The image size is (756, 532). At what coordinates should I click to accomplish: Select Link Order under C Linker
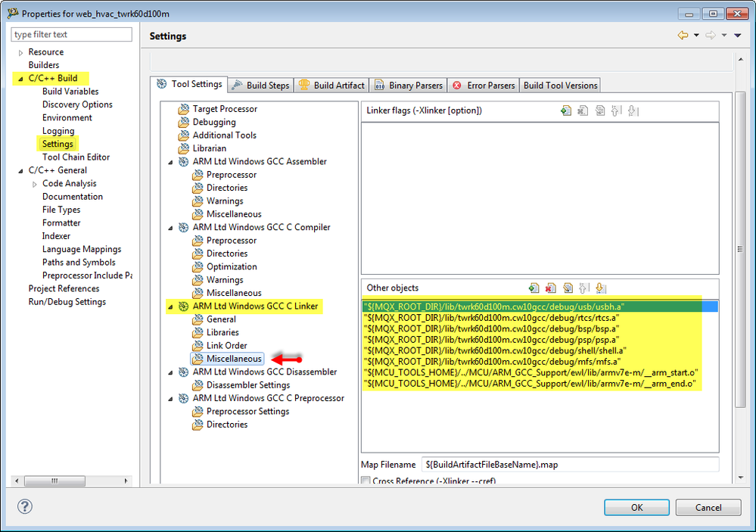coord(226,345)
